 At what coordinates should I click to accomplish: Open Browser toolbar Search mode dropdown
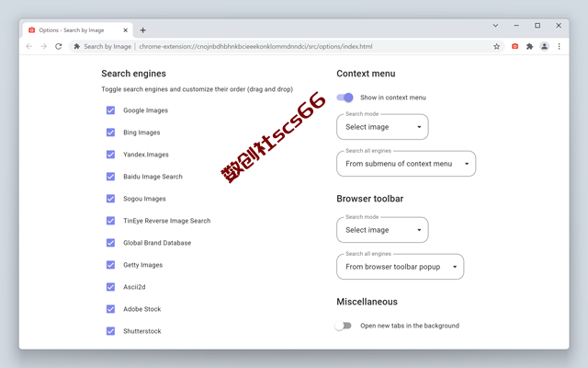coord(382,230)
